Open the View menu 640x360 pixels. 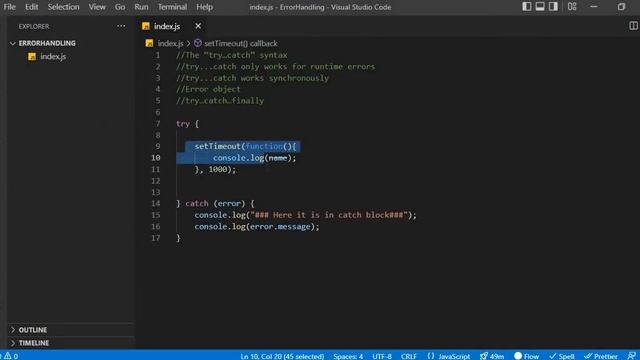tap(97, 7)
